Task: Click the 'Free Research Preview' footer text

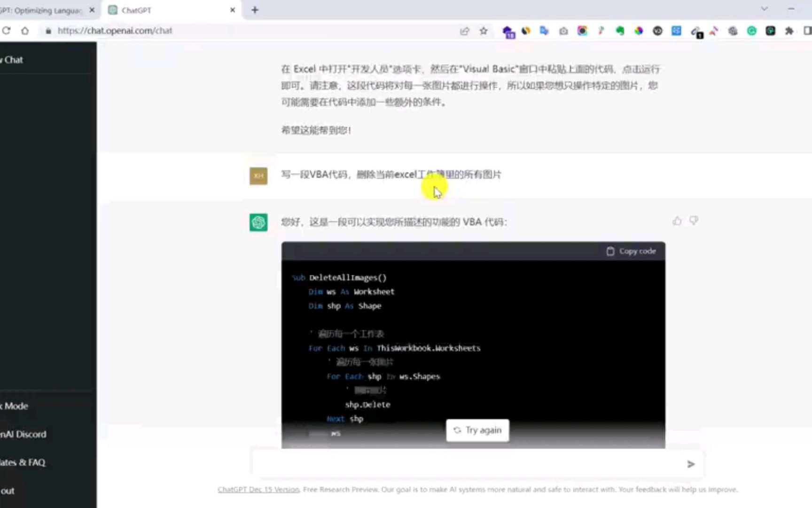Action: point(340,490)
